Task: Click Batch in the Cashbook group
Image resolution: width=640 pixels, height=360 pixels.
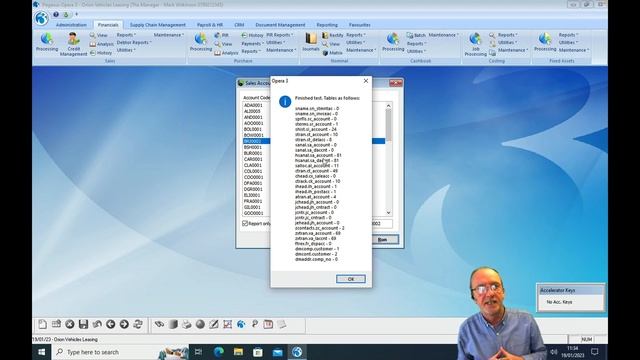Action: point(416,36)
